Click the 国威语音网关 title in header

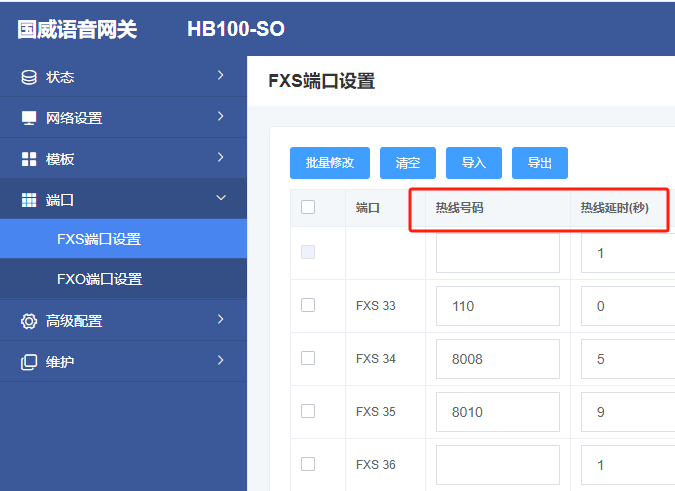coord(77,29)
